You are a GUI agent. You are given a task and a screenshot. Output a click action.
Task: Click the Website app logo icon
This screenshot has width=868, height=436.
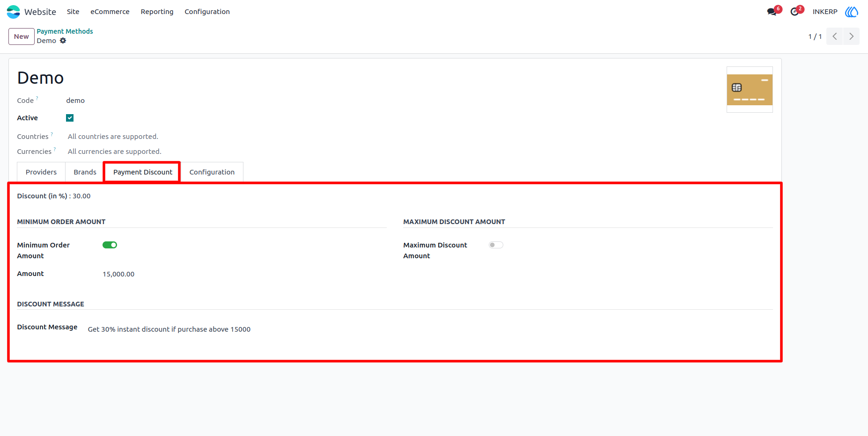coord(14,12)
